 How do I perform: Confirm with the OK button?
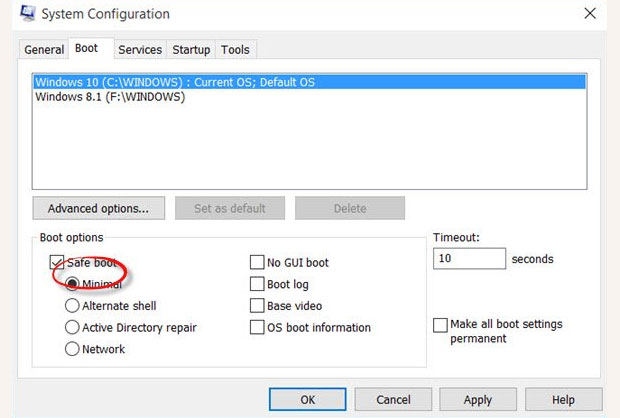[x=308, y=399]
